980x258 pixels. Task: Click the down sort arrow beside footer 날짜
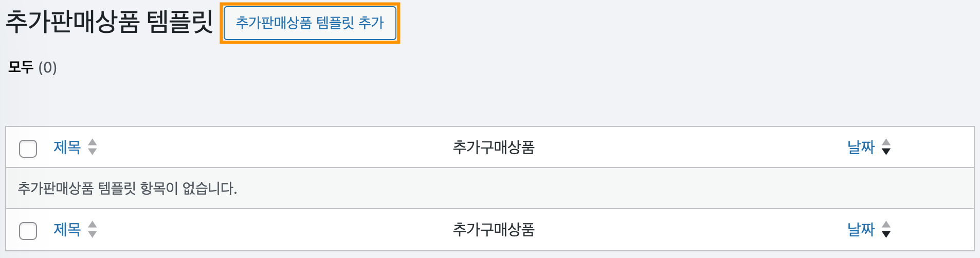click(x=886, y=233)
